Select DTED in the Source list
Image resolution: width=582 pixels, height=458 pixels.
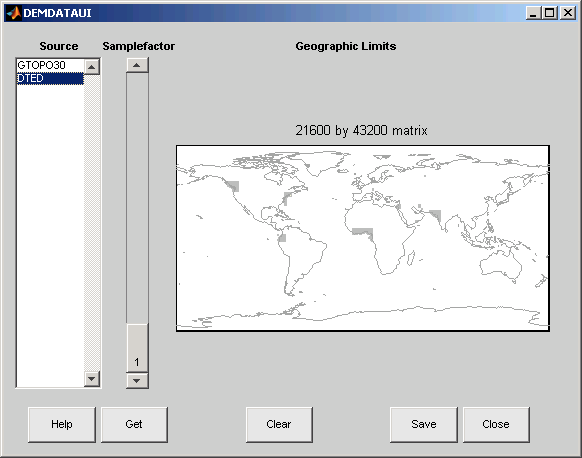pyautogui.click(x=50, y=78)
